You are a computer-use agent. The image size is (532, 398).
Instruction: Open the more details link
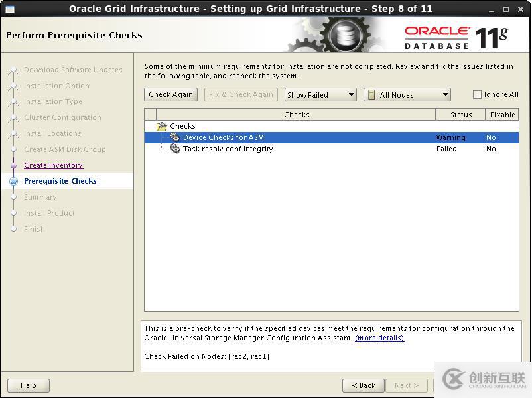tap(379, 338)
